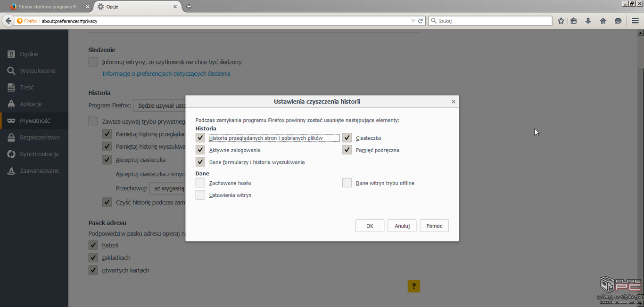Open the URL bar history dropdown arrow
644x307 pixels.
pos(413,21)
